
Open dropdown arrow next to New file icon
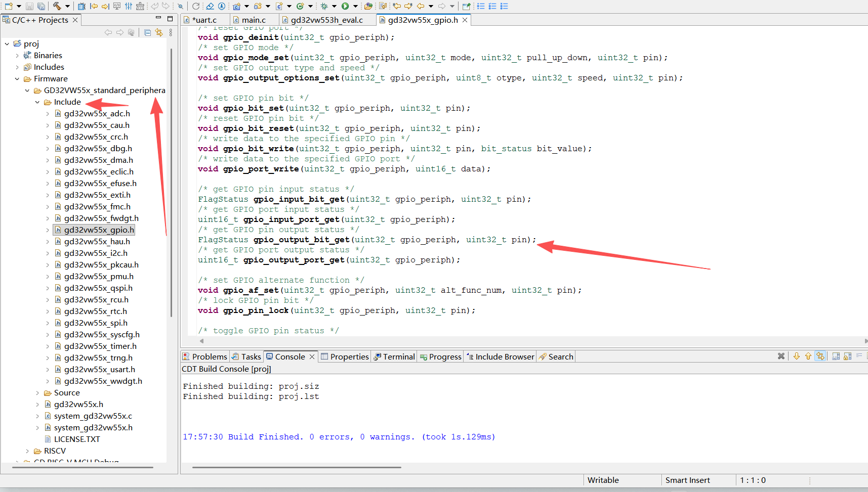pos(19,6)
